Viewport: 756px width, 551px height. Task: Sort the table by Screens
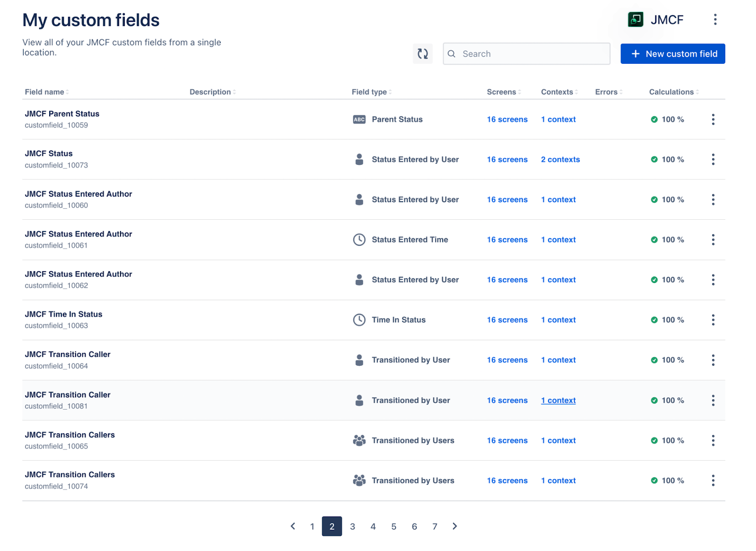pyautogui.click(x=504, y=92)
